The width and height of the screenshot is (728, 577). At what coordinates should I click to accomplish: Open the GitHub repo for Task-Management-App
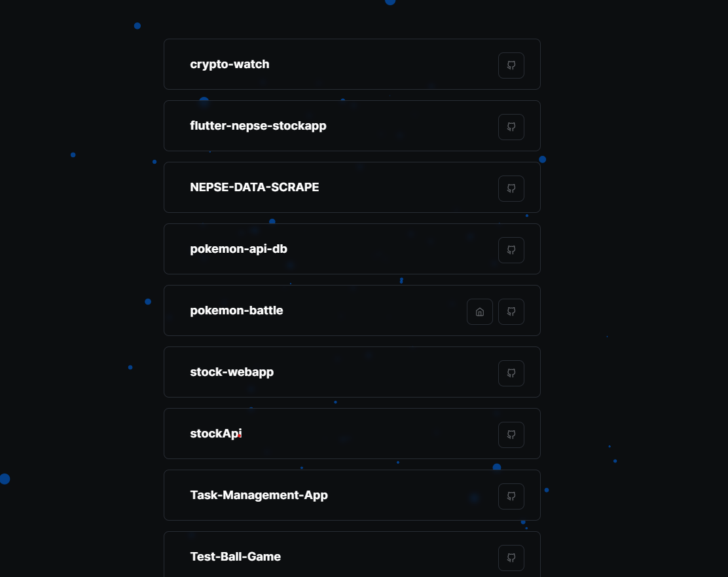click(511, 496)
